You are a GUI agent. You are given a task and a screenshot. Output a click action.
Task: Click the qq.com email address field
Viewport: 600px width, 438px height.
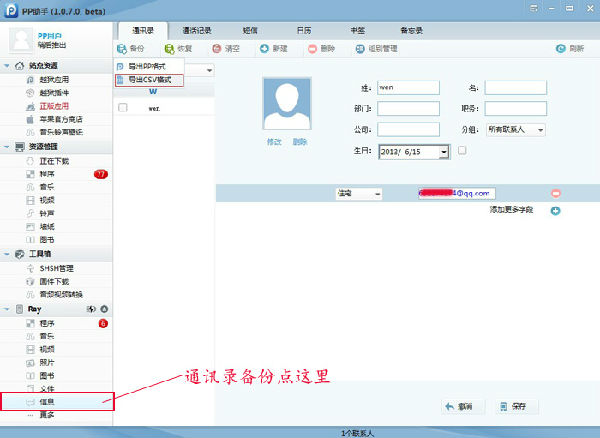[457, 194]
